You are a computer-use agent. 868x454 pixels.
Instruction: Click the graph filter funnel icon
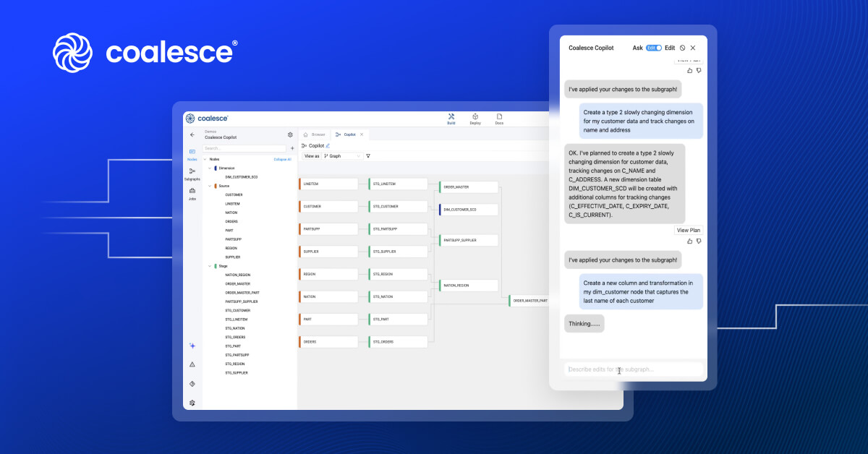[x=368, y=156]
